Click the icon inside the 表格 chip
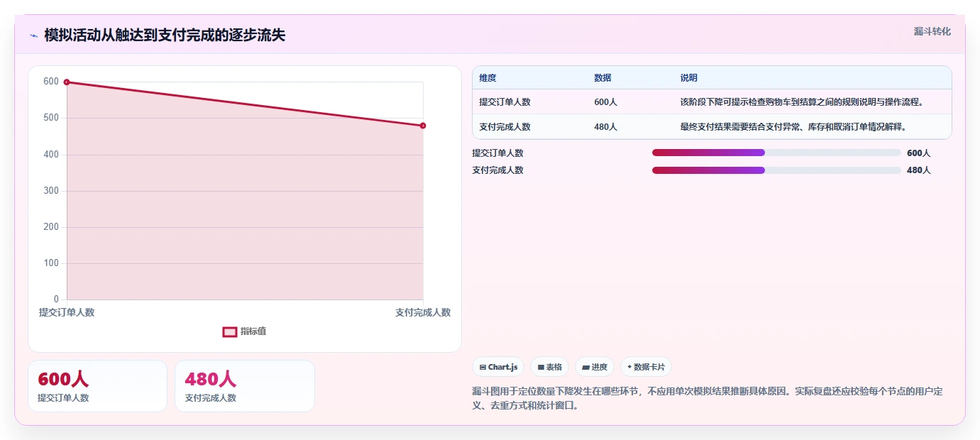Viewport: 980px width, 440px height. (541, 368)
